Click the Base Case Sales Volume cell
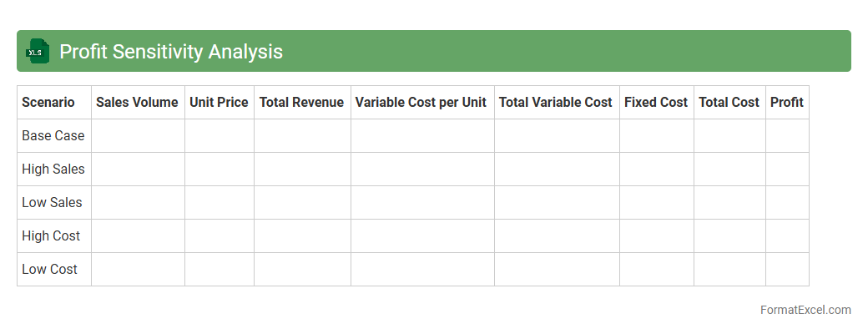Image resolution: width=868 pixels, height=334 pixels. pyautogui.click(x=138, y=135)
